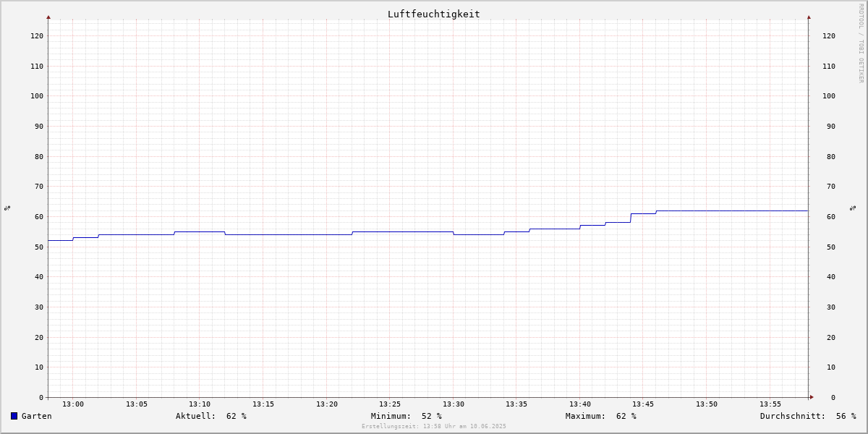Screen dimensions: 868x434
Task: Click the RRDTOOL / TOBI OETIKER watermark
Action: [861, 43]
